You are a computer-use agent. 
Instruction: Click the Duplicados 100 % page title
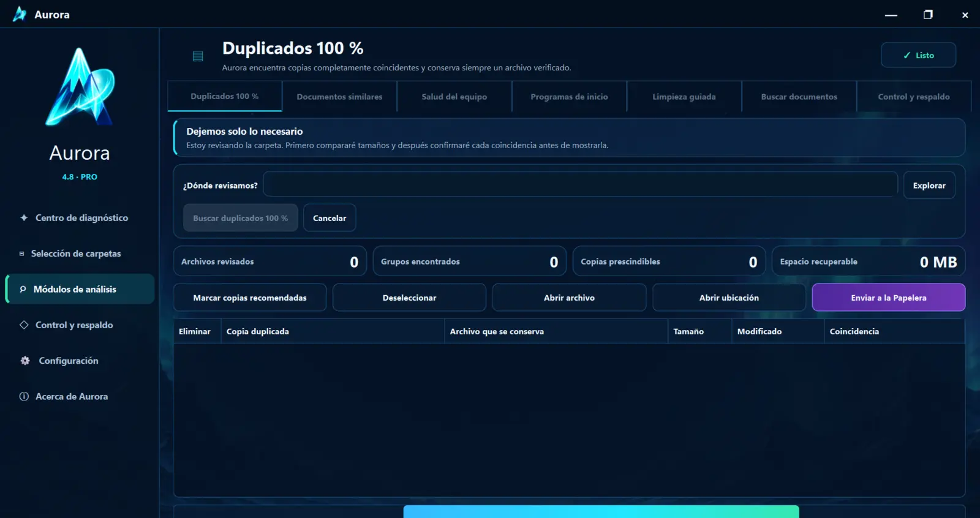(x=293, y=48)
